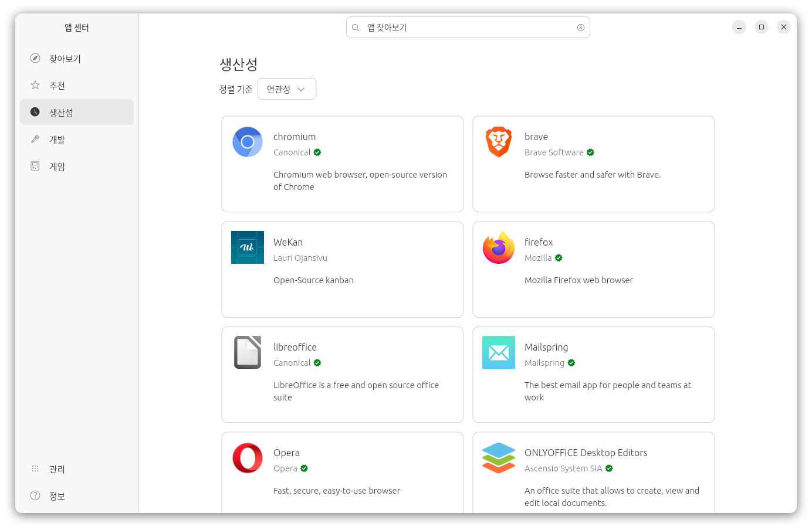Click the grid icon beside 관리

(x=35, y=468)
